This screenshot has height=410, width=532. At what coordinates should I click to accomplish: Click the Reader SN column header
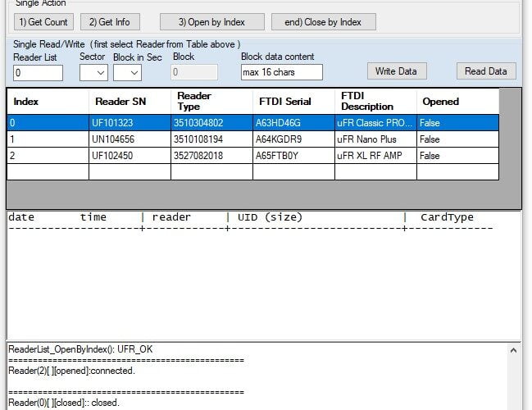pyautogui.click(x=130, y=101)
